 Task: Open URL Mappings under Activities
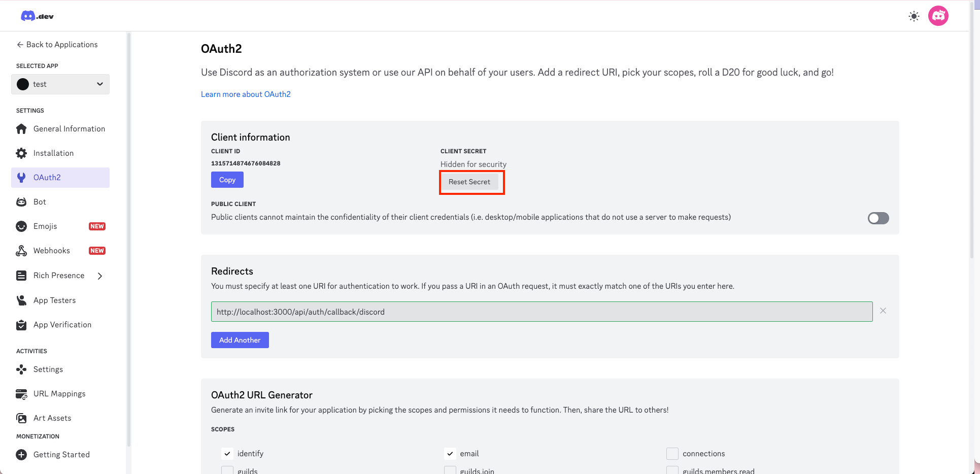pos(60,394)
